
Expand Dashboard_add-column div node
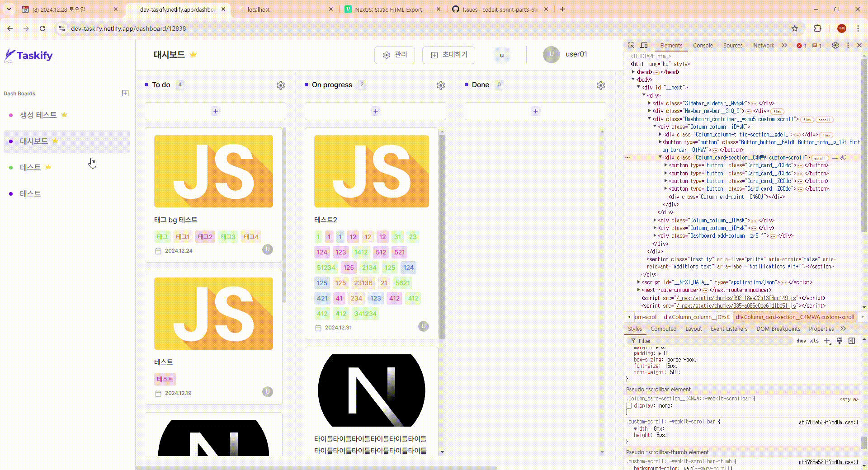[655, 235]
